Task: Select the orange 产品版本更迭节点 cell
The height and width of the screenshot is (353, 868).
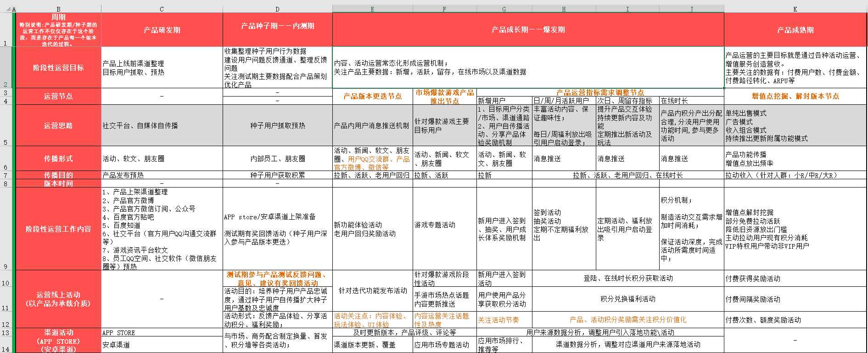Action: pos(373,96)
